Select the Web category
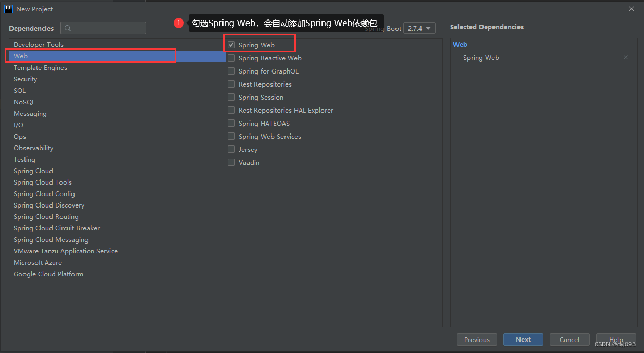The height and width of the screenshot is (353, 644). click(x=117, y=56)
